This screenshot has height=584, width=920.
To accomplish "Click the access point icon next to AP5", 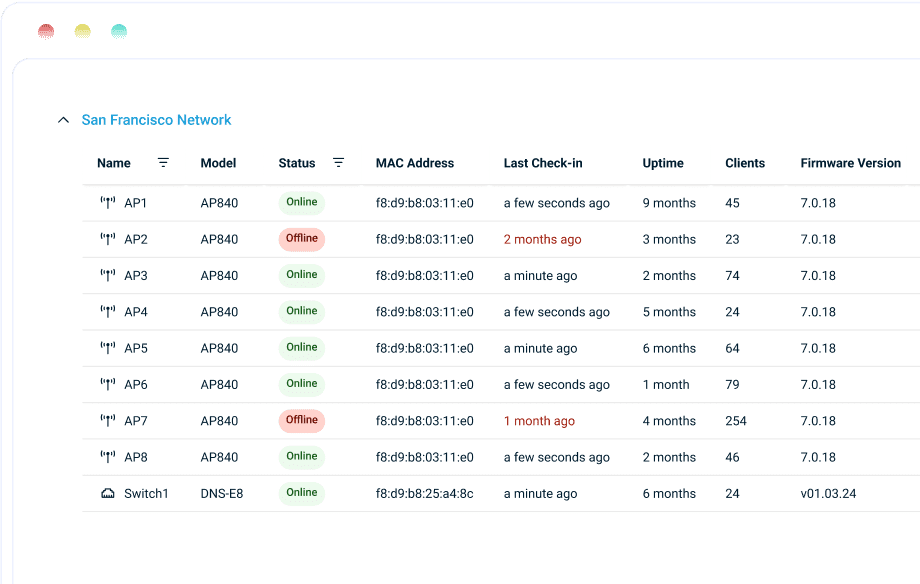I will 107,348.
